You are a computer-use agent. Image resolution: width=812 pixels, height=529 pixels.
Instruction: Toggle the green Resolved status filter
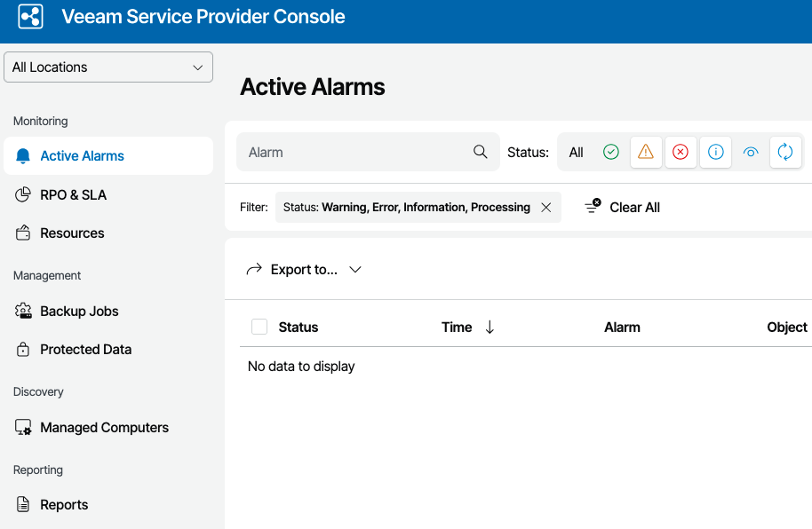coord(611,152)
